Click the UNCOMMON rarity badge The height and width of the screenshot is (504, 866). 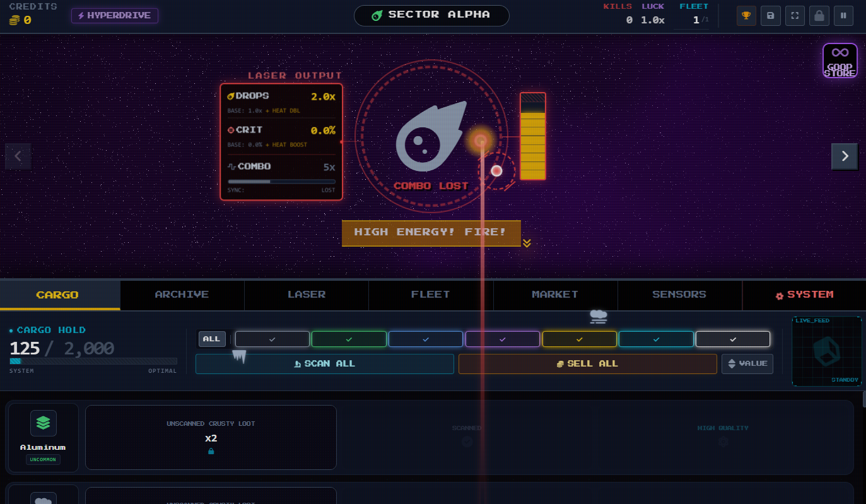44,460
